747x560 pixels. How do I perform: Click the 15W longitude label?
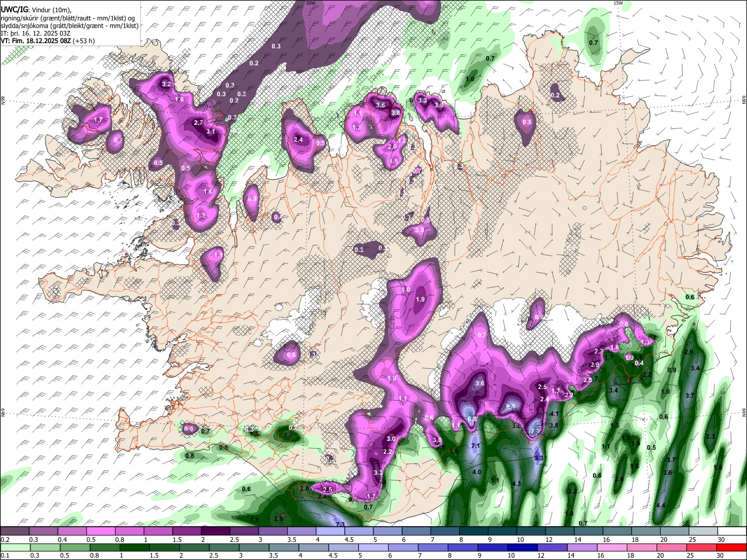[618, 3]
